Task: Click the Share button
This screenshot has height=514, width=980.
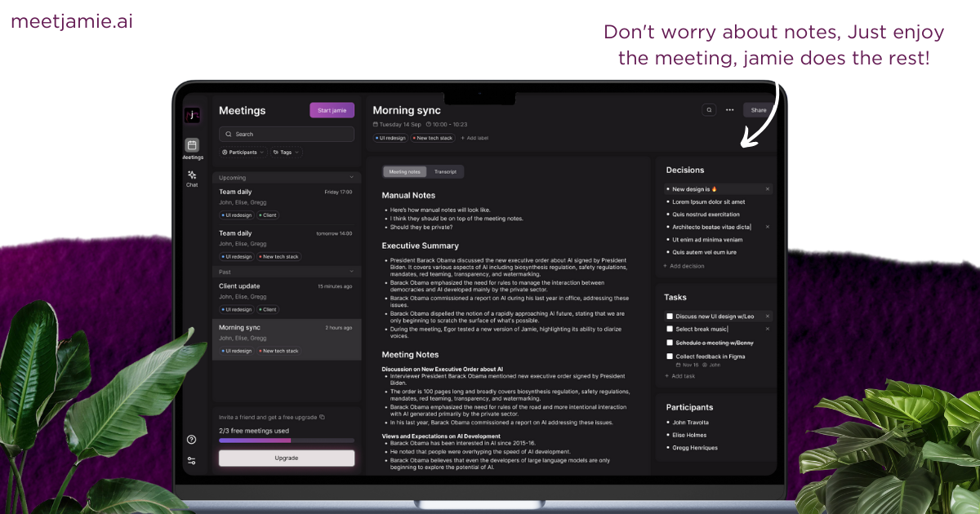Action: (x=759, y=110)
